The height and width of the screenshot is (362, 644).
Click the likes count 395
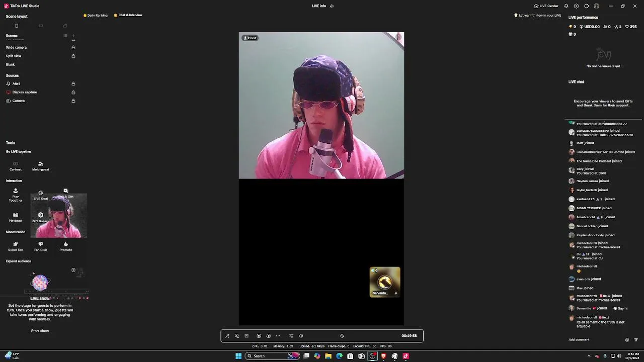click(x=631, y=27)
